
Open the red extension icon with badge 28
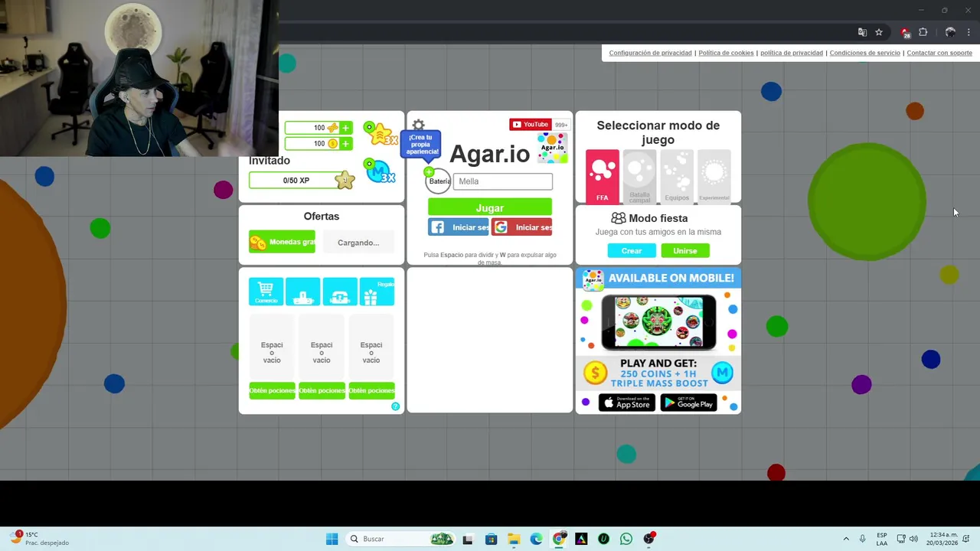[x=905, y=32]
